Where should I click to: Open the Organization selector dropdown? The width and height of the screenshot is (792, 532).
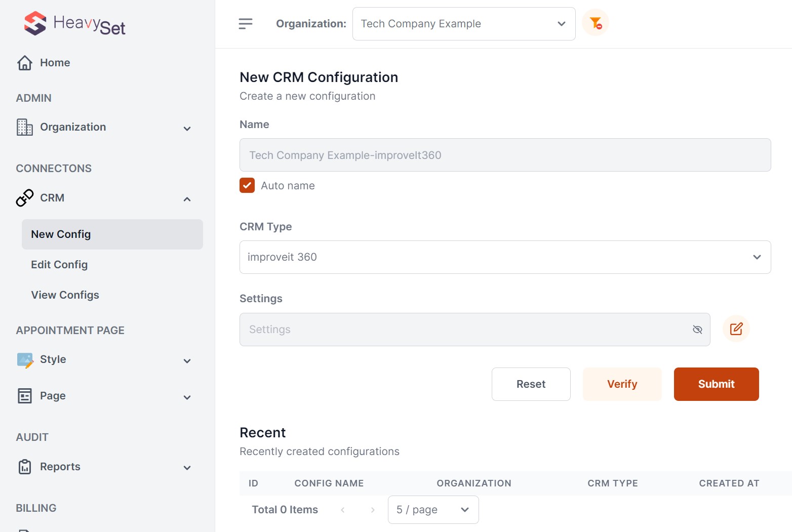click(463, 24)
